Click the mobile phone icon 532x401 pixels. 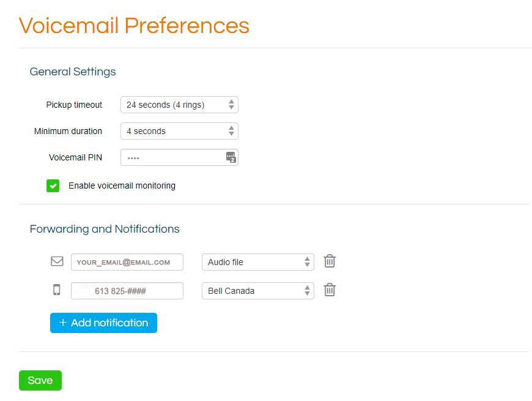click(57, 290)
